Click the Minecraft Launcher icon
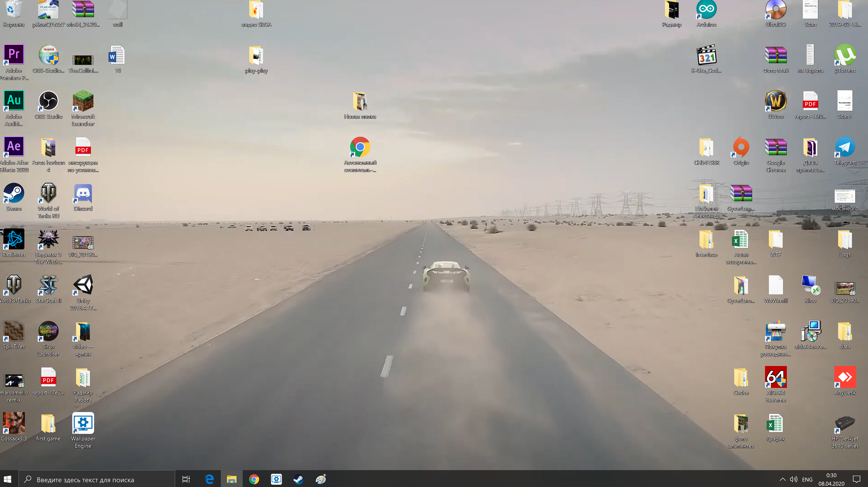This screenshot has width=868, height=487. [x=83, y=101]
